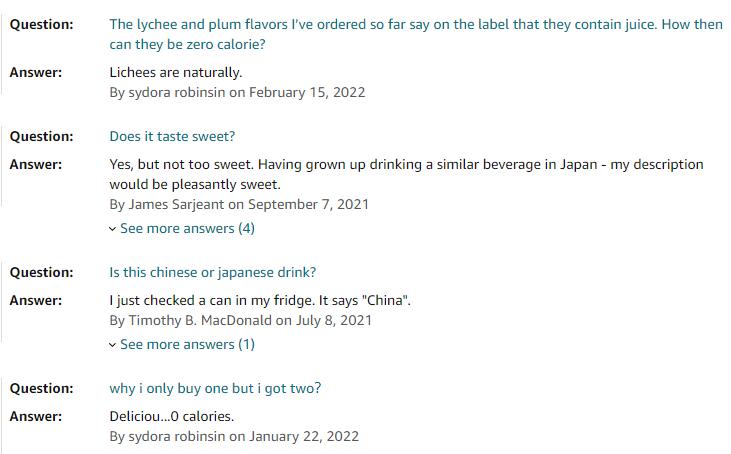The height and width of the screenshot is (454, 731).
Task: Open the lychee and plum flavors question
Action: pyautogui.click(x=416, y=34)
